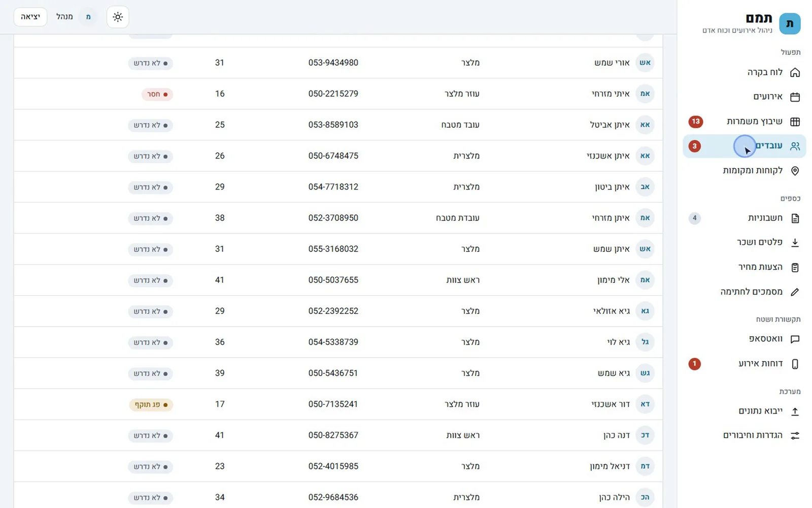Open מסמכים לחתימה pen icon
812x508 pixels.
tap(795, 292)
